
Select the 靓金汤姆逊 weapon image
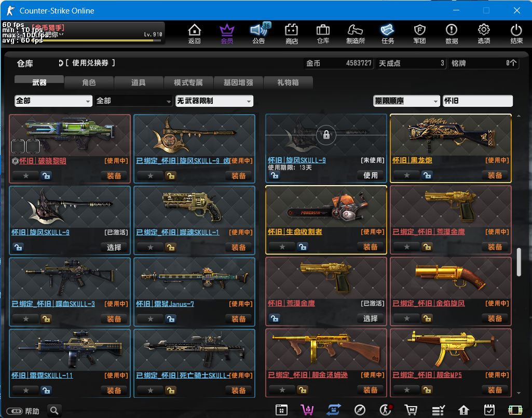click(x=326, y=350)
